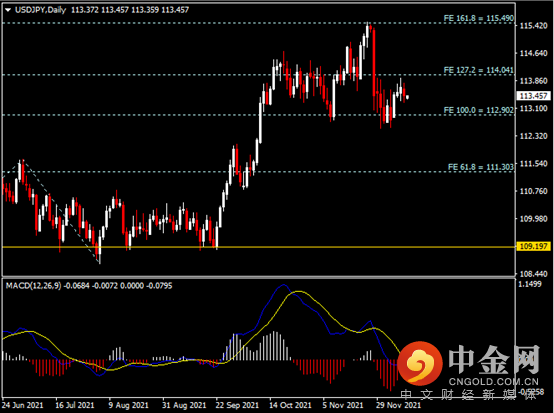Select the FE 127.2 = 114.041 label
This screenshot has height=413, width=554.
coord(478,70)
